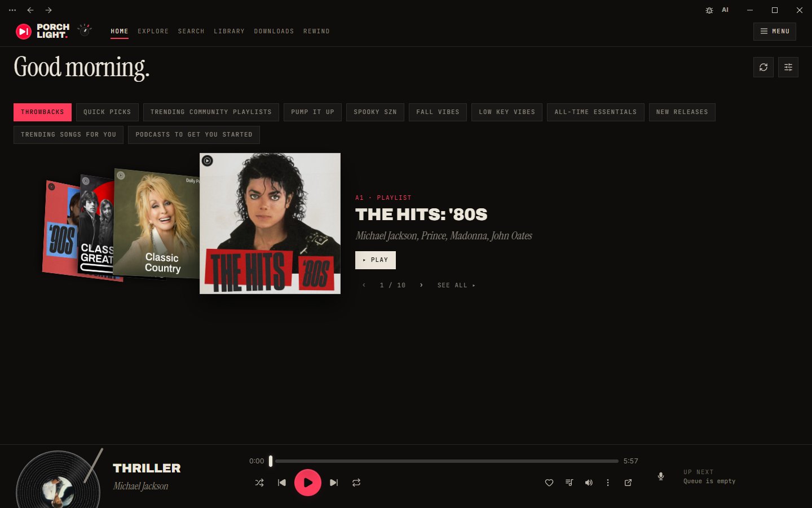Open the Classic Country playlist cover
This screenshot has width=812, height=508.
[157, 224]
